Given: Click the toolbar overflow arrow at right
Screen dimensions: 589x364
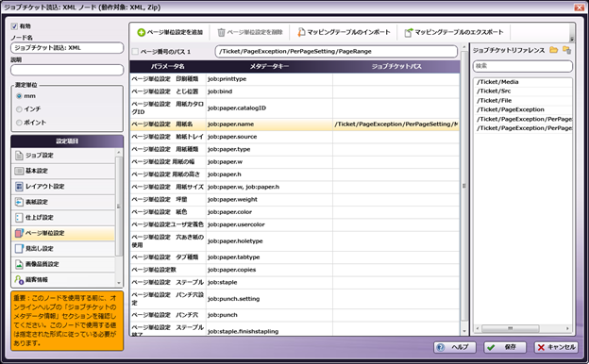Looking at the screenshot, I should (572, 39).
